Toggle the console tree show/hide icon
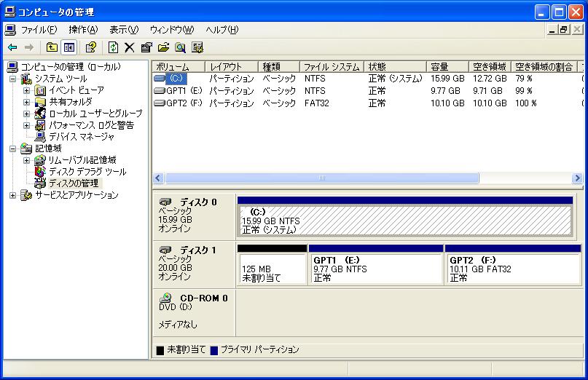 pyautogui.click(x=69, y=47)
